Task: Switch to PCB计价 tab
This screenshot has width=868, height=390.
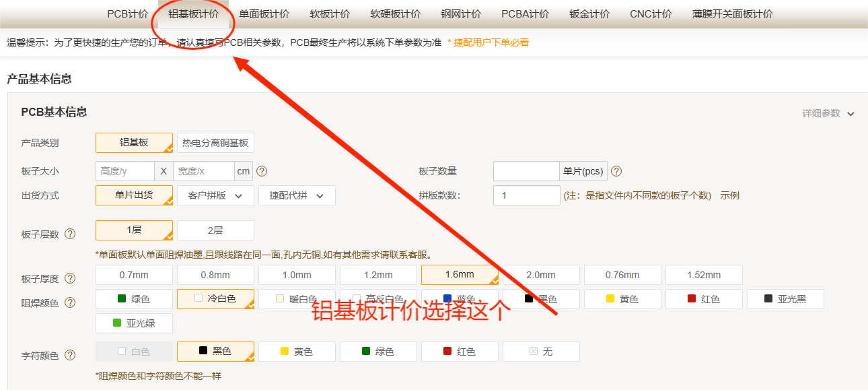Action: pyautogui.click(x=128, y=14)
